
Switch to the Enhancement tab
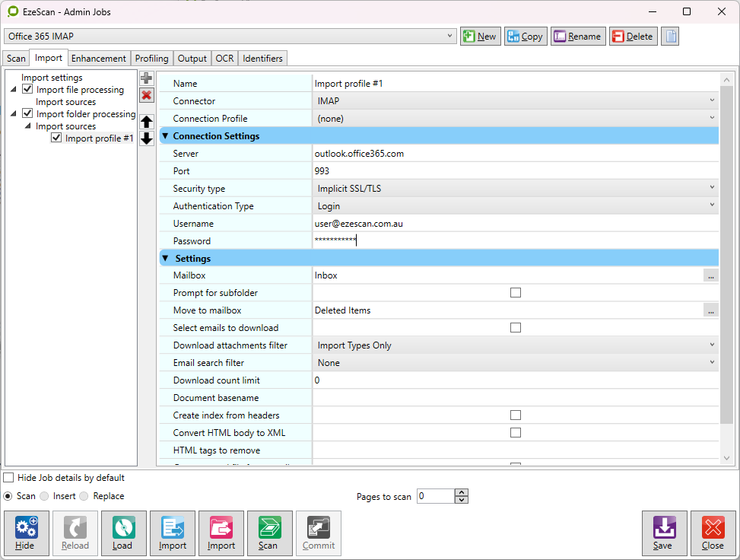click(98, 59)
